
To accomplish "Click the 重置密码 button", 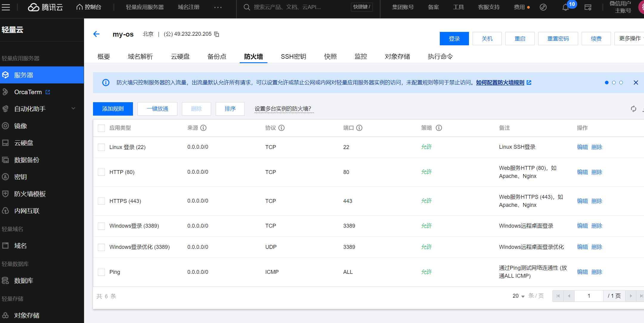I will point(558,38).
